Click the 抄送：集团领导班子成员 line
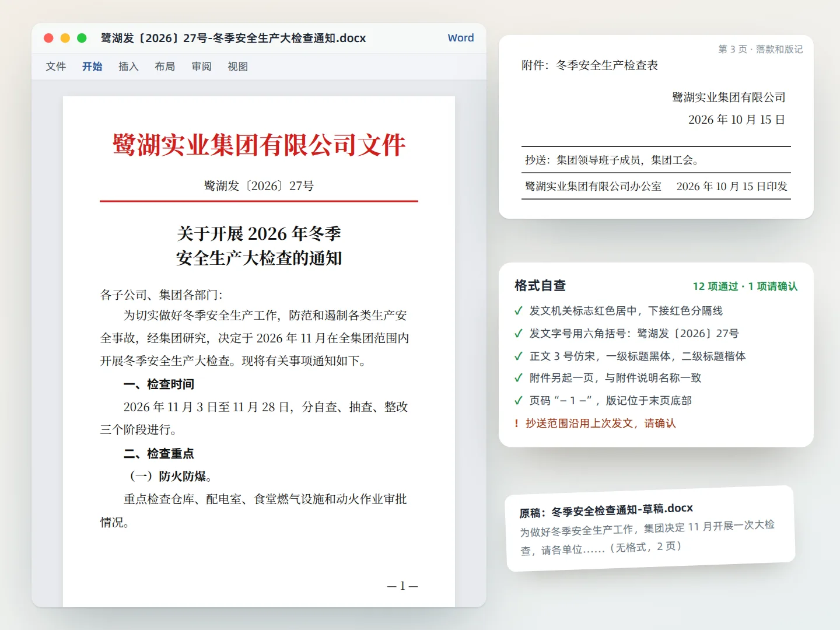 tap(612, 160)
